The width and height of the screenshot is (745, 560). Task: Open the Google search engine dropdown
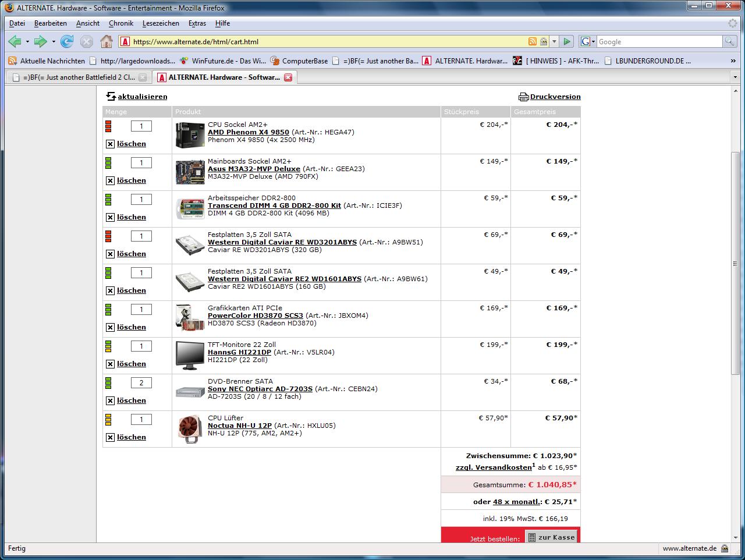click(588, 41)
